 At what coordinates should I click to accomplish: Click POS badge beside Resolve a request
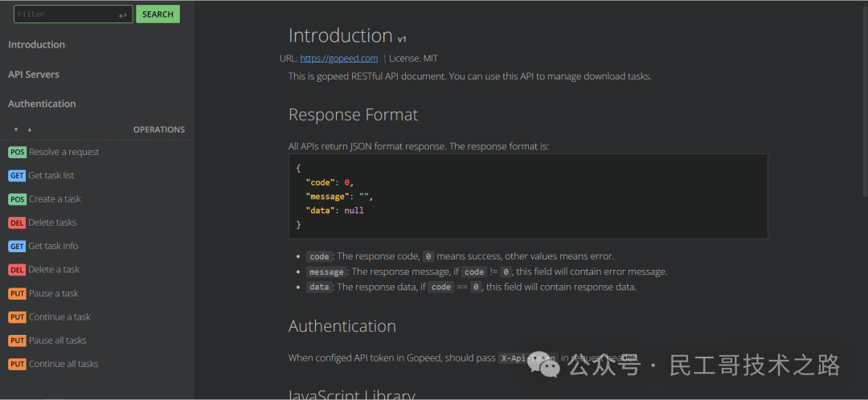pyautogui.click(x=18, y=152)
